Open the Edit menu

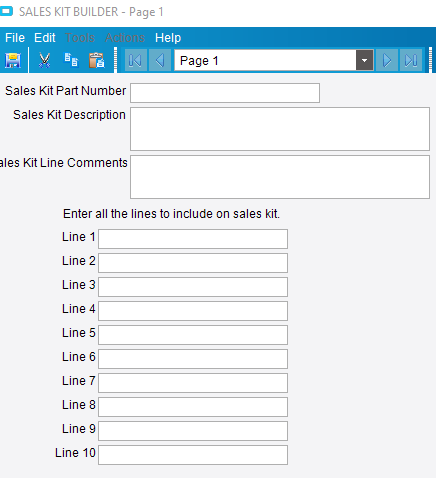pyautogui.click(x=45, y=38)
